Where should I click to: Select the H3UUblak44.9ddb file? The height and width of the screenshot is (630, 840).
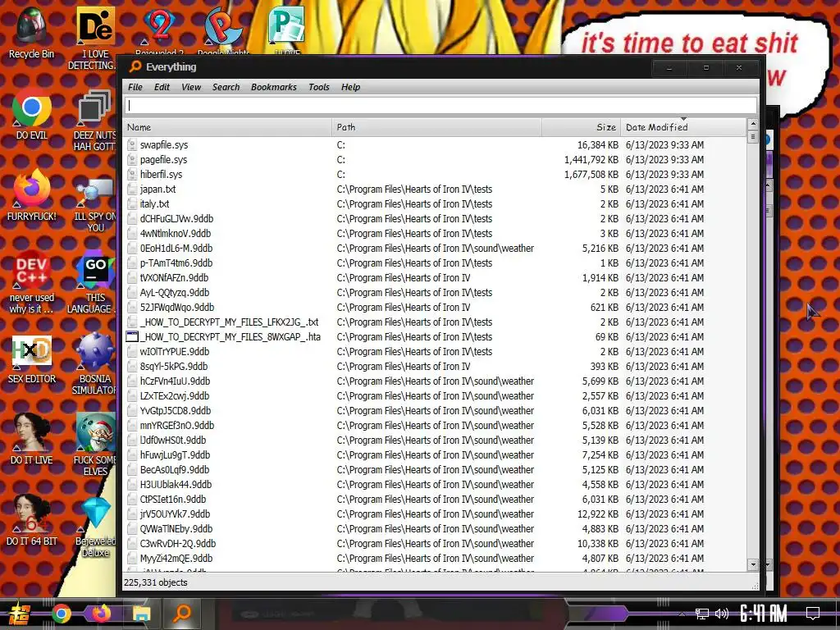pyautogui.click(x=176, y=485)
